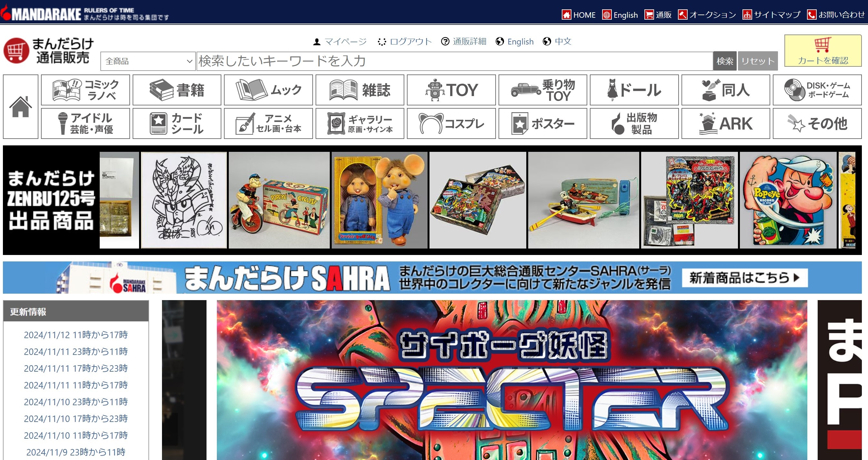Screen dimensions: 868x460
Task: Open the ポスター poster category
Action: pos(543,123)
